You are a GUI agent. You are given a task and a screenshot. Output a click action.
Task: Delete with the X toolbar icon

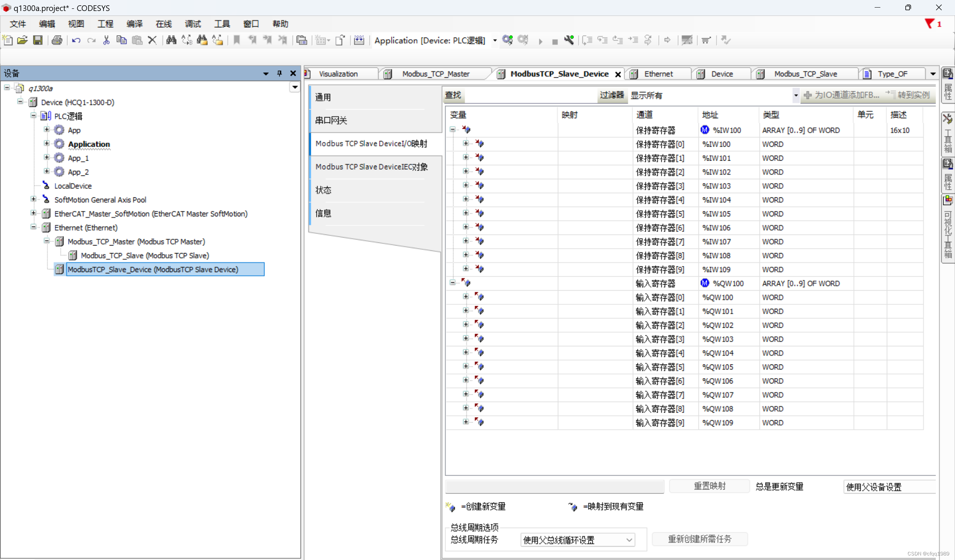click(152, 40)
